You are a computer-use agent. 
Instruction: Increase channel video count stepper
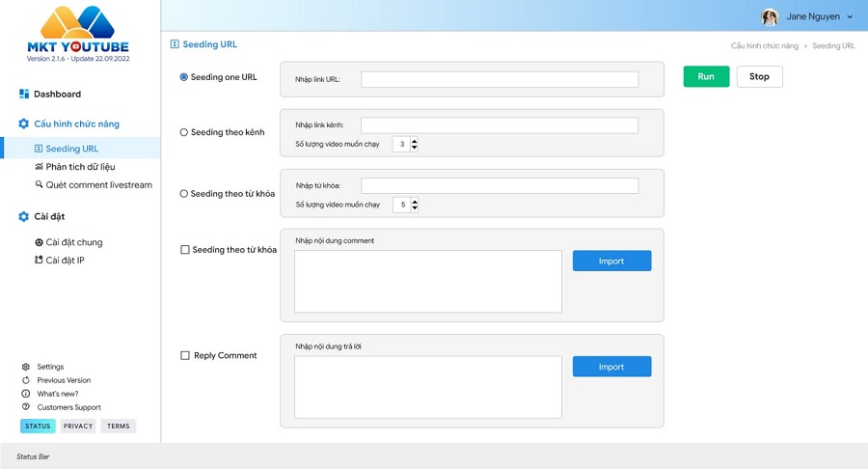click(414, 141)
